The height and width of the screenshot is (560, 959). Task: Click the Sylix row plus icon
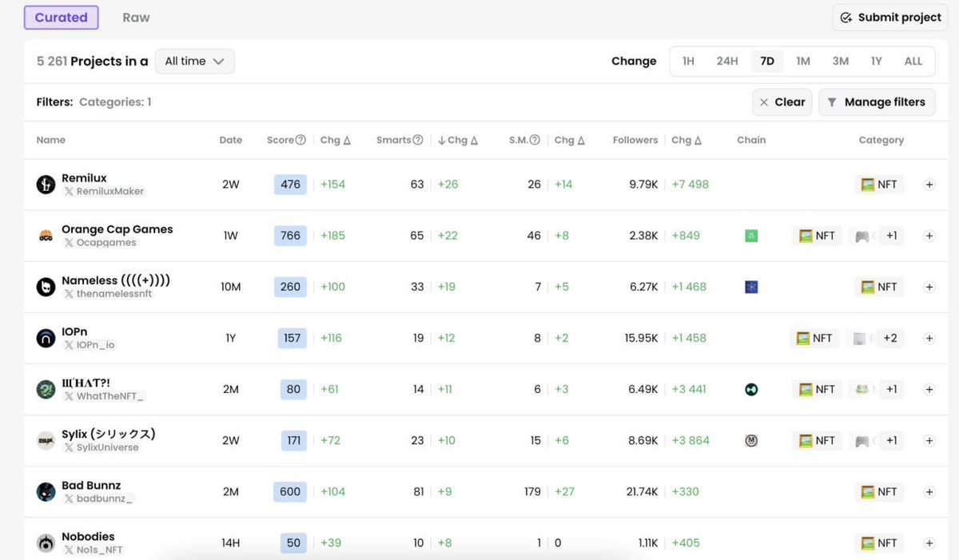929,440
